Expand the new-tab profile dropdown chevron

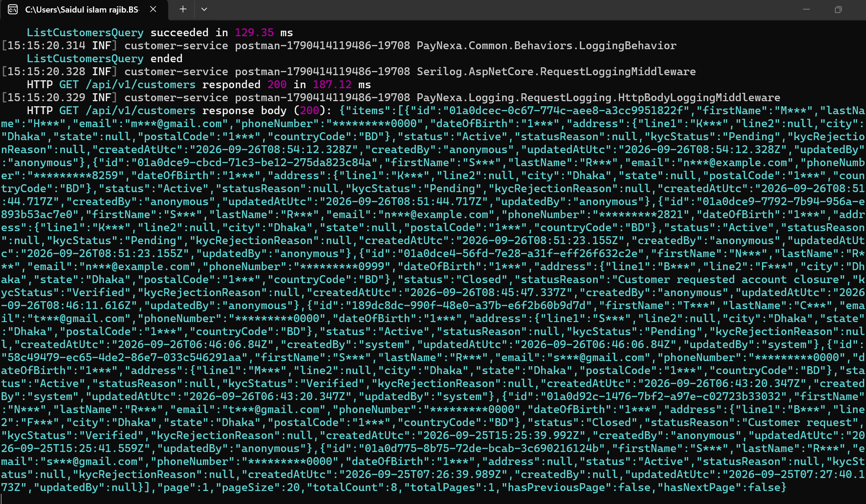tap(204, 9)
